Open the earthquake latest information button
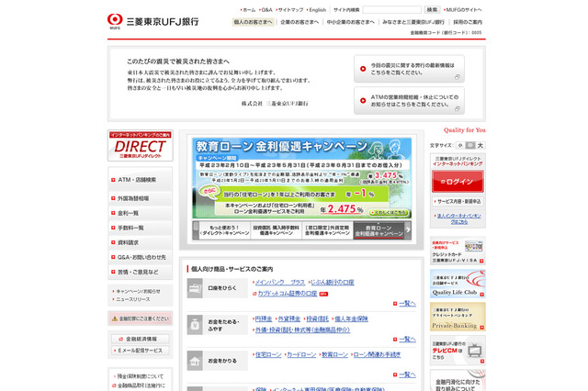588x391 pixels. click(x=409, y=69)
